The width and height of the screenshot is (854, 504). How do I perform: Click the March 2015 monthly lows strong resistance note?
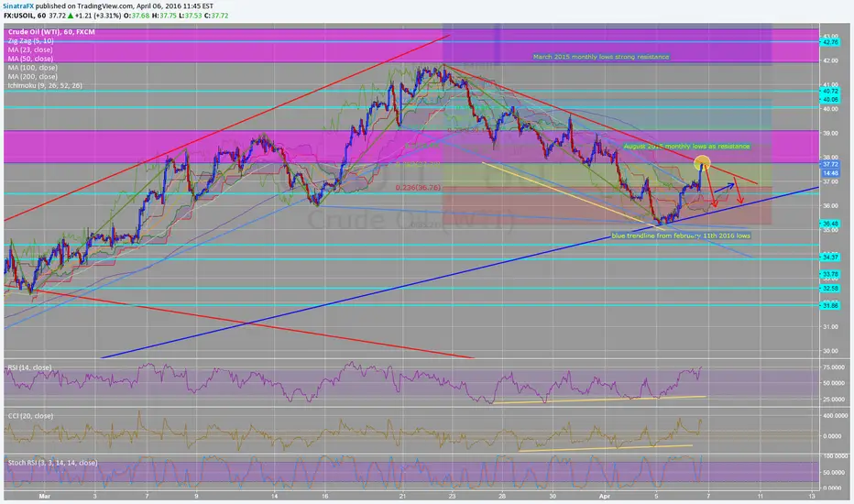[601, 57]
